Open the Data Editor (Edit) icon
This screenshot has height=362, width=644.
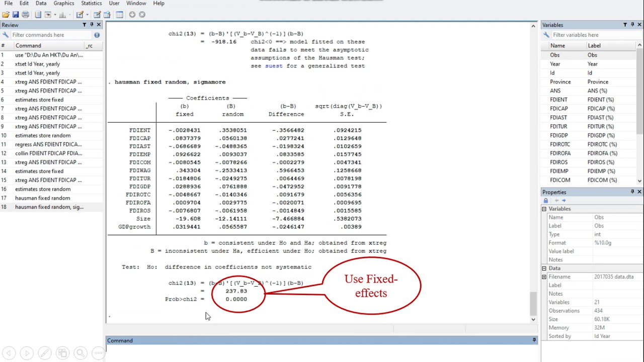(x=97, y=15)
